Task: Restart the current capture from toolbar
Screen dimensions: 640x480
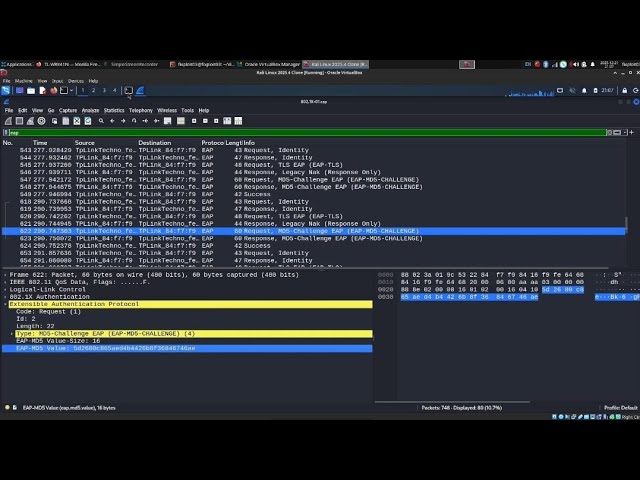Action: (30, 121)
